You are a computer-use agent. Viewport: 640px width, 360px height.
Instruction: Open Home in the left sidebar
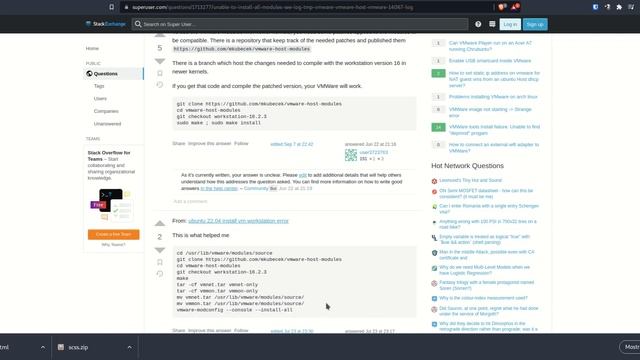pyautogui.click(x=92, y=48)
